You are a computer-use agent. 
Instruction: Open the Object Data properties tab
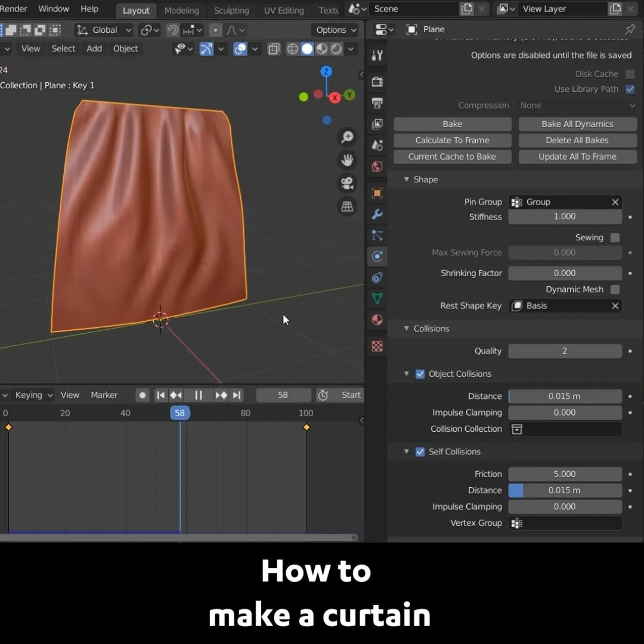[377, 298]
